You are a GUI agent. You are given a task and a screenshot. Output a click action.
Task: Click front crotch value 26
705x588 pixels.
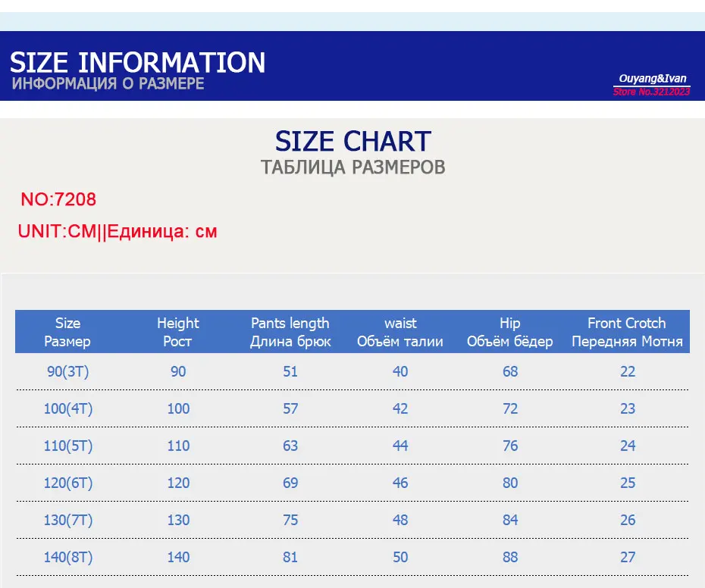pyautogui.click(x=628, y=520)
